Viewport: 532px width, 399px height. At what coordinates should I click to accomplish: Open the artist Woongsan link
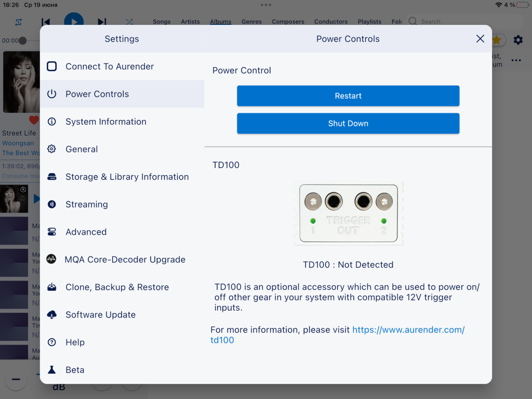(x=18, y=143)
